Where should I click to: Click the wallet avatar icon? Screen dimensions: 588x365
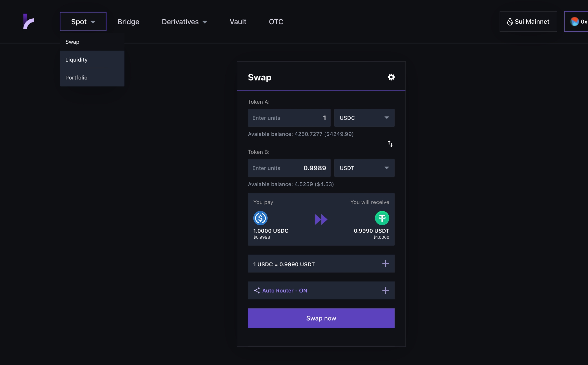click(x=574, y=22)
